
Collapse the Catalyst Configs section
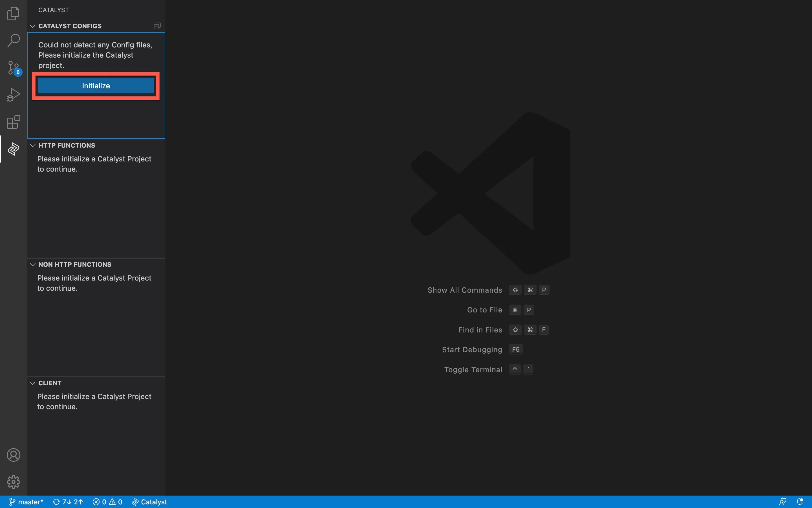pos(32,26)
